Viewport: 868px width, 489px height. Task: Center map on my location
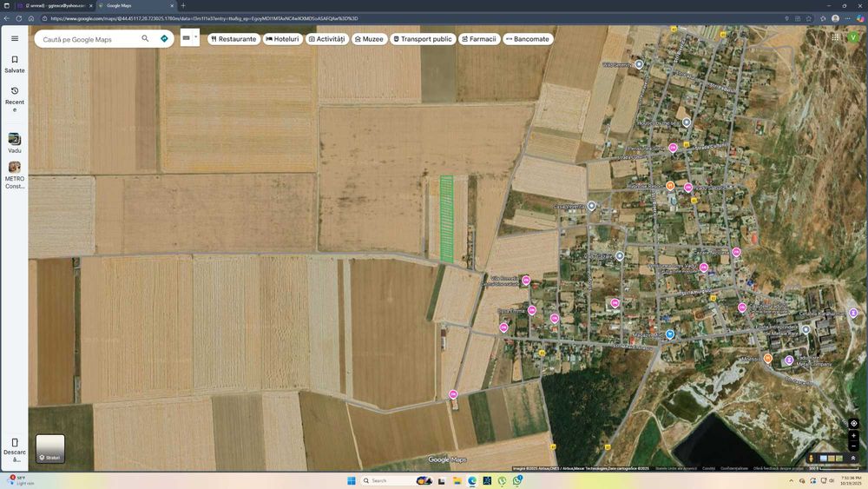click(x=853, y=423)
